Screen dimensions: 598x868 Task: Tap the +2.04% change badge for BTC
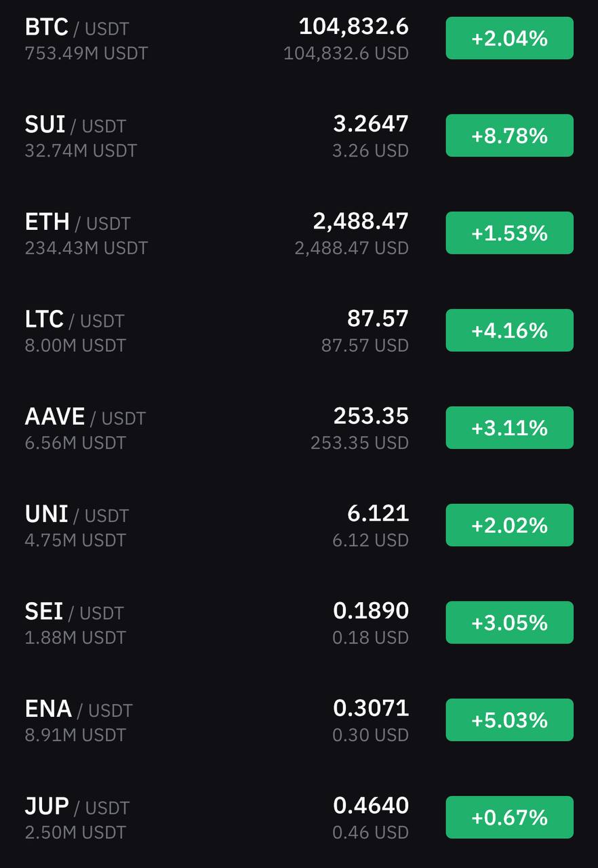[x=509, y=39]
